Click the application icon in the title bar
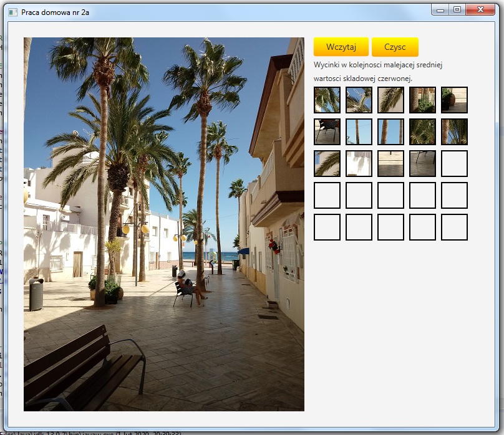The width and height of the screenshot is (504, 435). point(13,12)
